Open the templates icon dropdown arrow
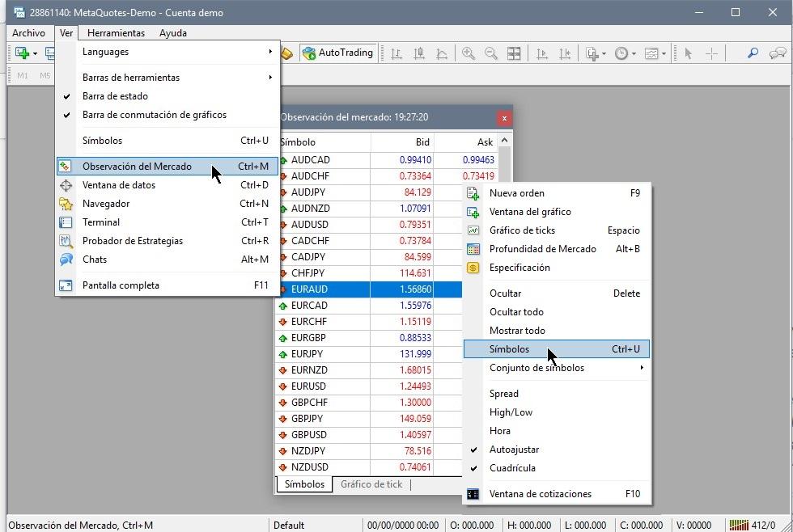Viewport: 793px width, 532px height. (664, 53)
